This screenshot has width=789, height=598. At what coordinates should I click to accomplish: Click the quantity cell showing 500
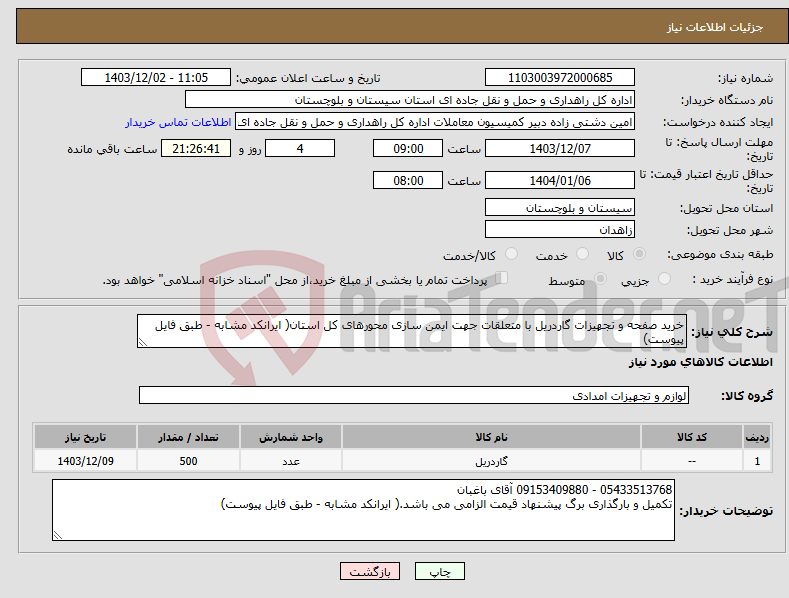(x=188, y=461)
